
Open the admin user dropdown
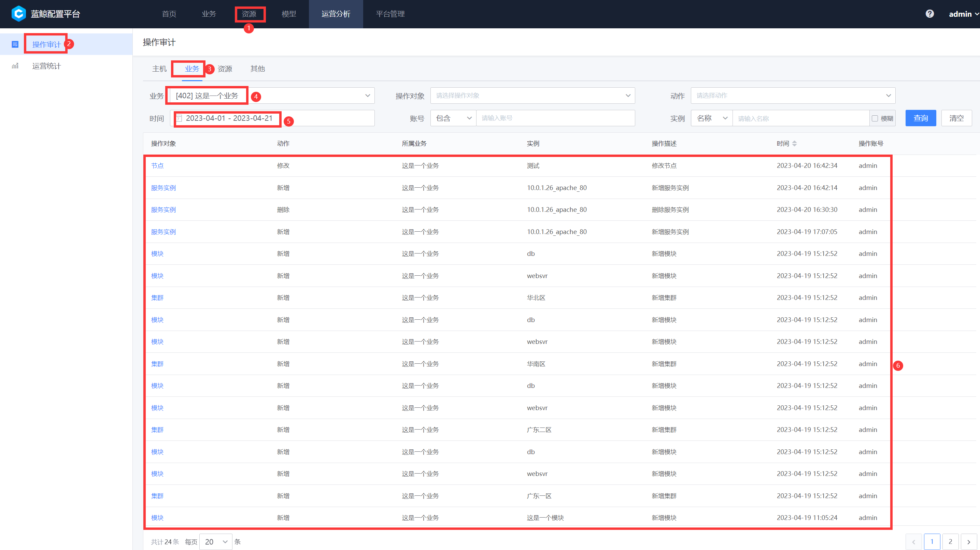pyautogui.click(x=963, y=14)
